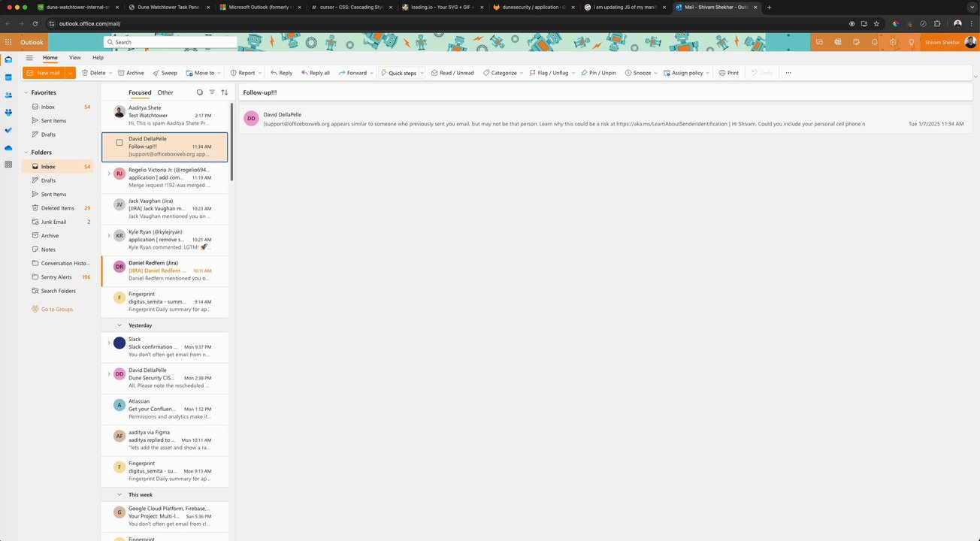
Task: Open the Shivam Shekhar account picture
Action: pyautogui.click(x=971, y=42)
